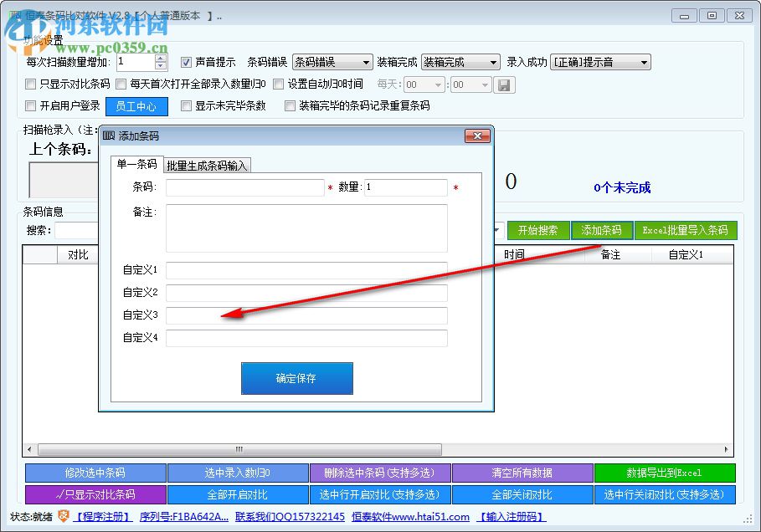Click the 添加条码 dialog title bar icon

110,136
